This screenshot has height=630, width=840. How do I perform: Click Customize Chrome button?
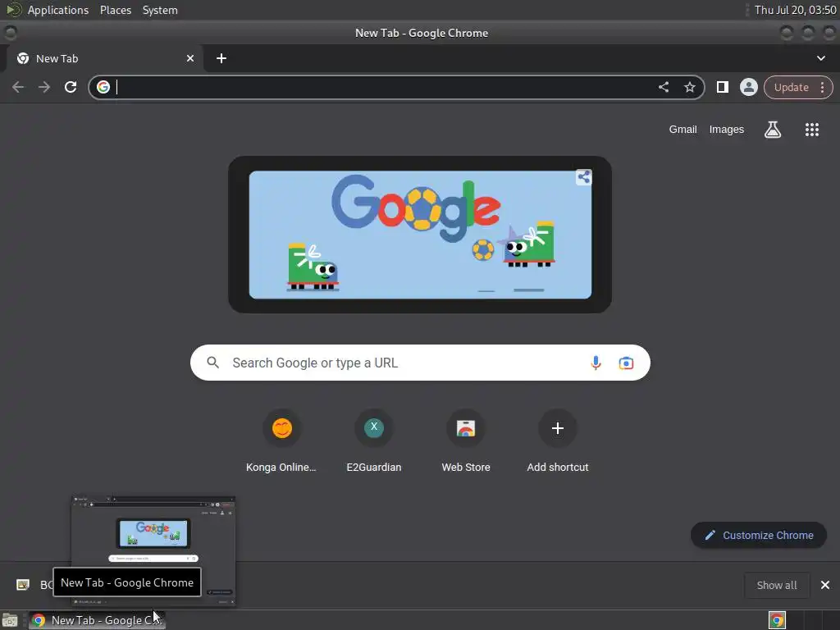tap(759, 535)
